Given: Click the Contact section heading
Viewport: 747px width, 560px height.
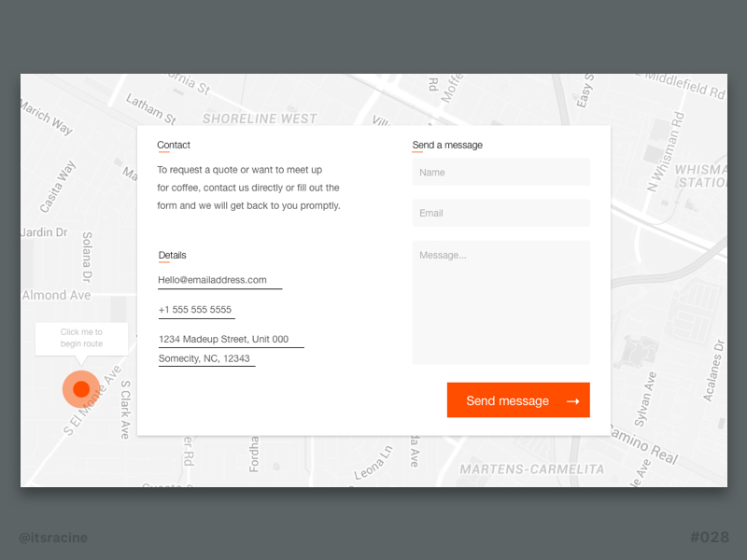Looking at the screenshot, I should pos(174,145).
